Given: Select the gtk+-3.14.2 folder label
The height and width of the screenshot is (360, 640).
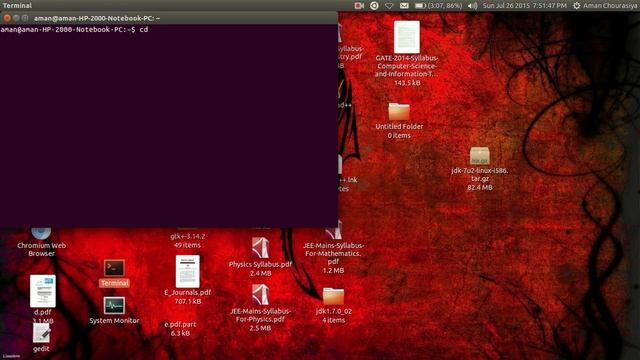Looking at the screenshot, I should (187, 236).
